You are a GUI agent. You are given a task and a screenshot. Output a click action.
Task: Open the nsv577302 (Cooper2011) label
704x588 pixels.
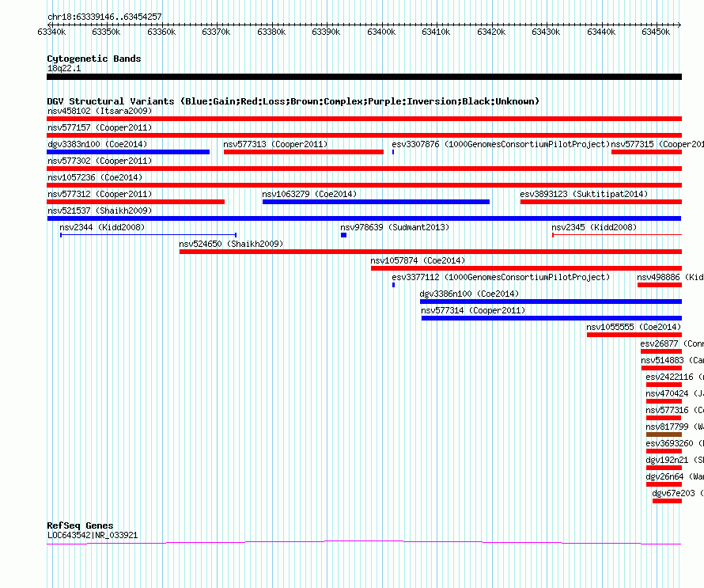coord(100,161)
